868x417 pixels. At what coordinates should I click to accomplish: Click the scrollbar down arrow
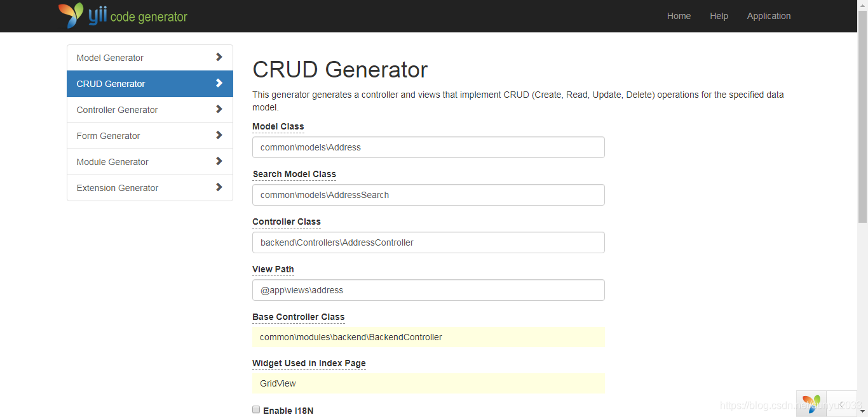click(863, 412)
